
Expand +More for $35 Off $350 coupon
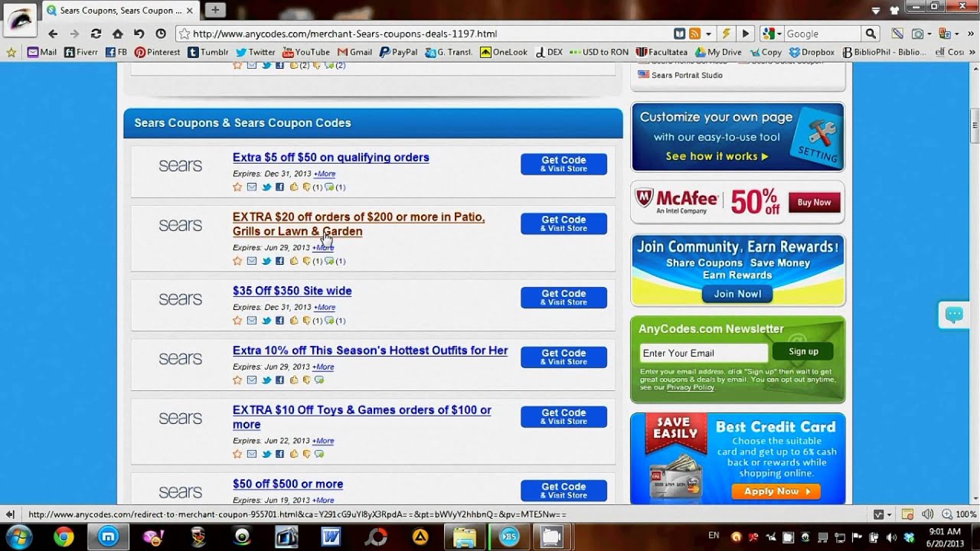(x=325, y=308)
